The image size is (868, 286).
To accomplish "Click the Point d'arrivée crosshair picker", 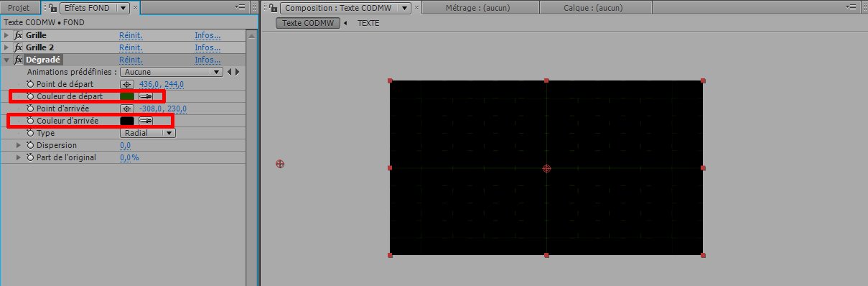I will point(126,109).
